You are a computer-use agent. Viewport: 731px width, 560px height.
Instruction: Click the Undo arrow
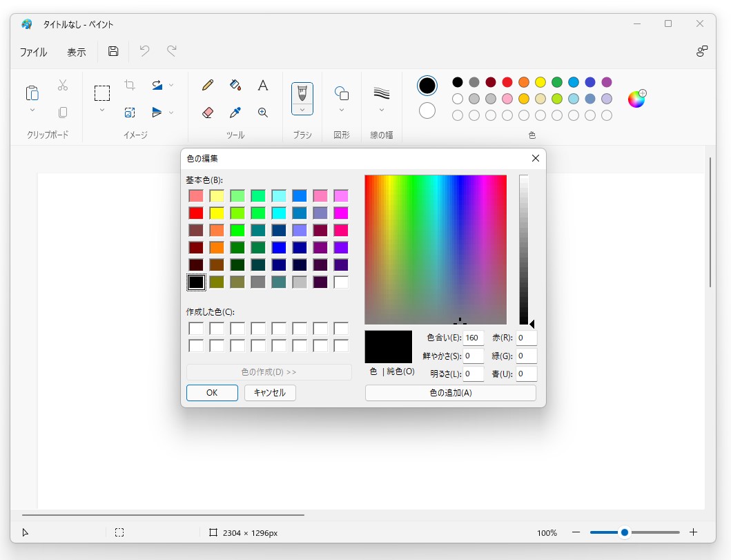(x=144, y=51)
